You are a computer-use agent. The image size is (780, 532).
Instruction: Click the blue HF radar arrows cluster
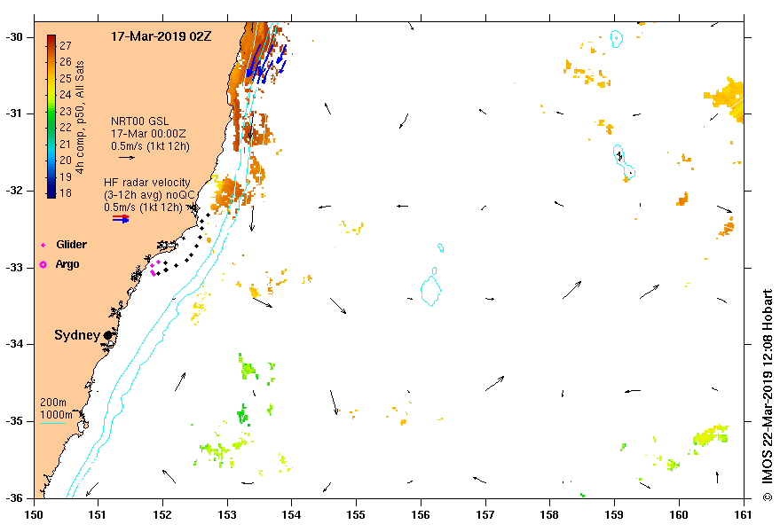coord(266,62)
